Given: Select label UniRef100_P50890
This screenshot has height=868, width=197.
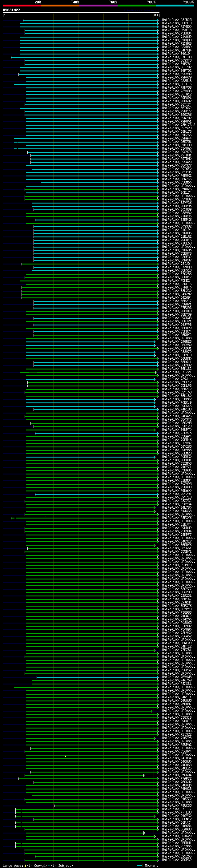Looking at the screenshot, I should tap(176, 629).
